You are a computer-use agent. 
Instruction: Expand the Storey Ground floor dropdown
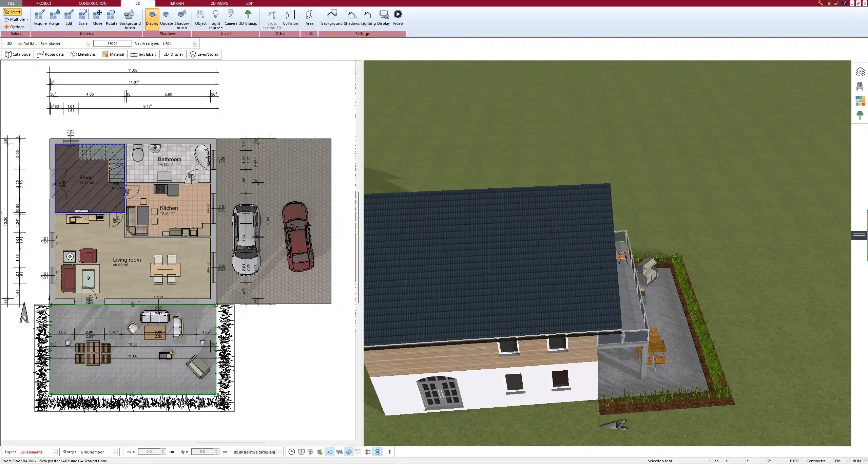point(115,452)
